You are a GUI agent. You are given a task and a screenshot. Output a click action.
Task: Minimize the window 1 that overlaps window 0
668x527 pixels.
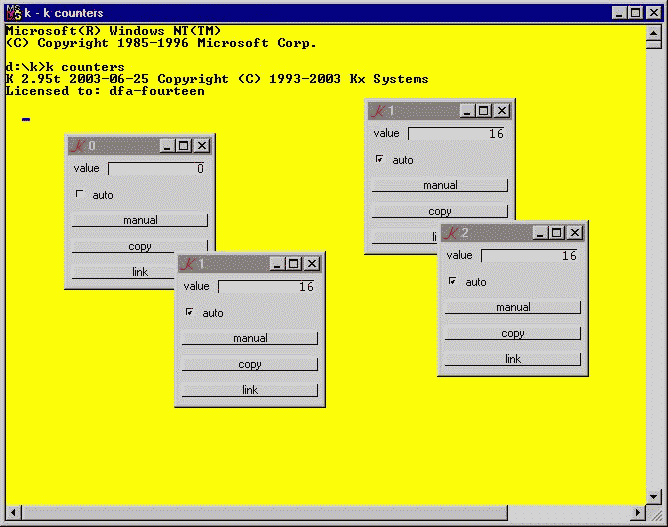[277, 264]
